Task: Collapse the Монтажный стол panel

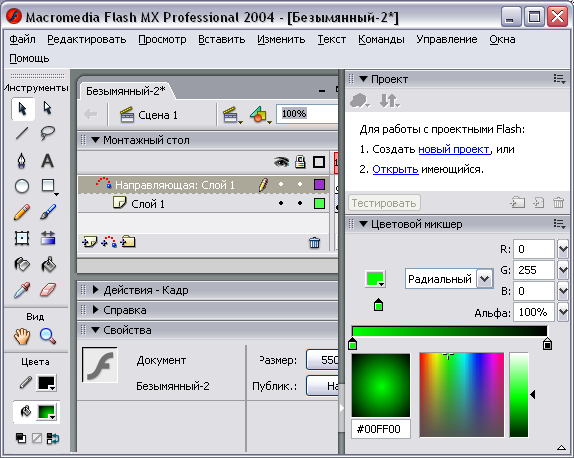Action: click(96, 140)
